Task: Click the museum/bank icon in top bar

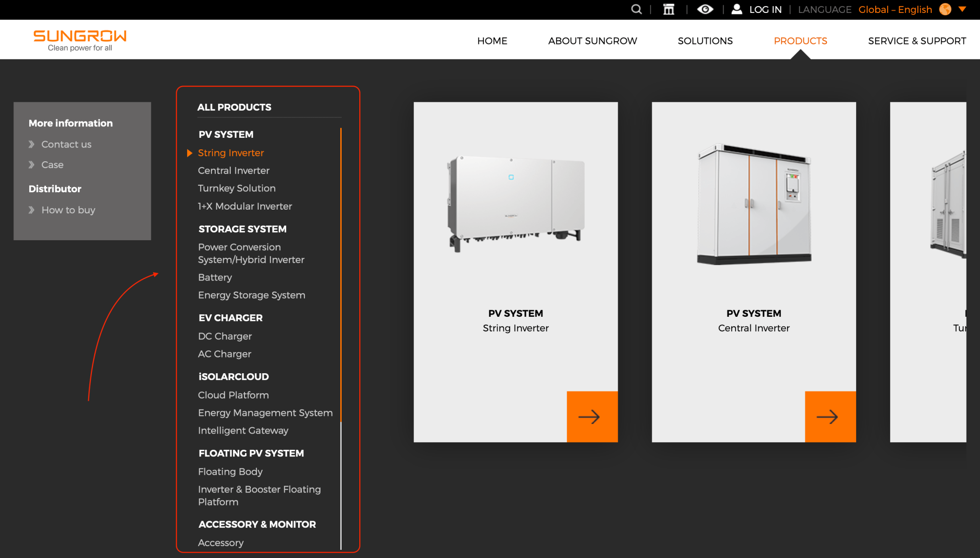Action: point(668,9)
